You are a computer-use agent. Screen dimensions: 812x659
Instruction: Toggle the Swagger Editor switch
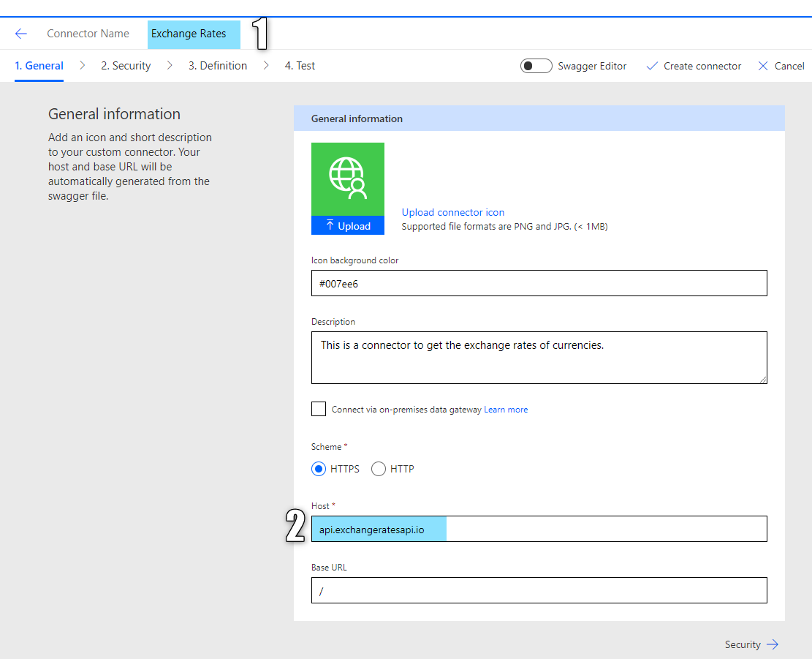536,66
